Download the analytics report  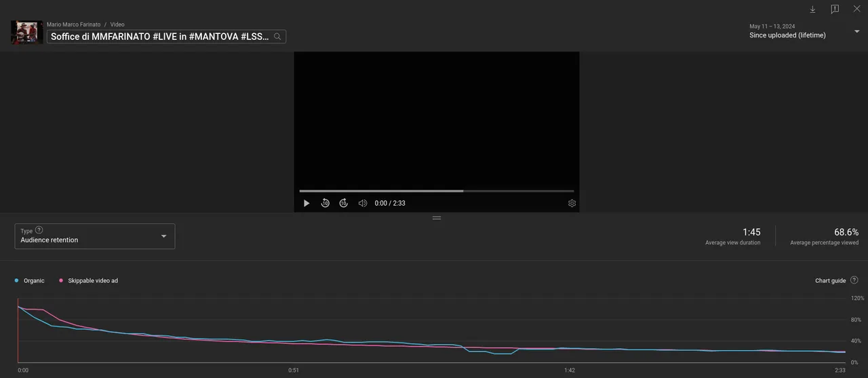click(x=812, y=10)
